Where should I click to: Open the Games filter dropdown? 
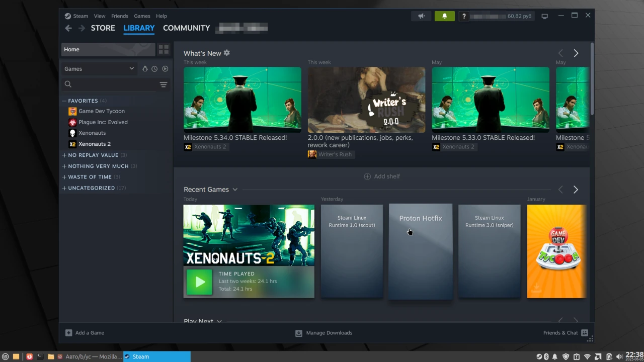[x=99, y=69]
